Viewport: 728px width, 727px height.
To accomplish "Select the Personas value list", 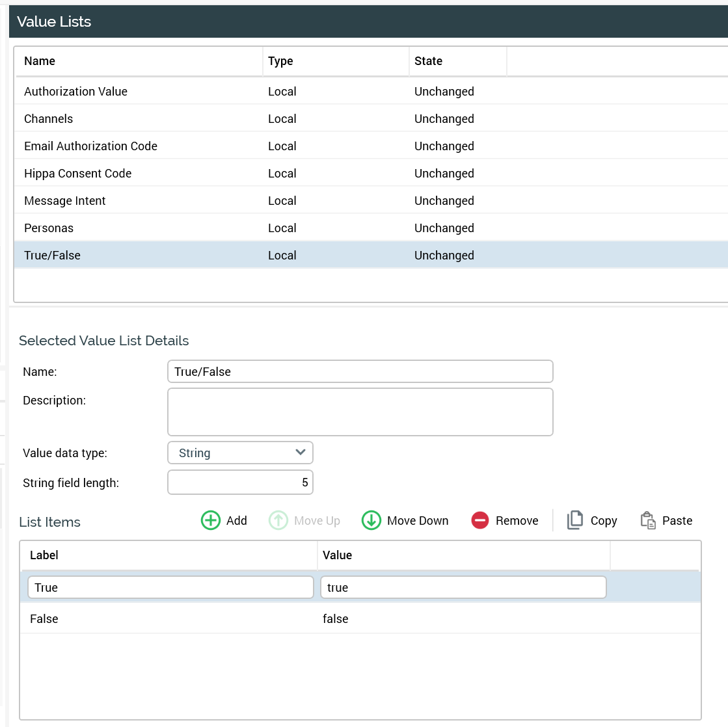I will 49,228.
